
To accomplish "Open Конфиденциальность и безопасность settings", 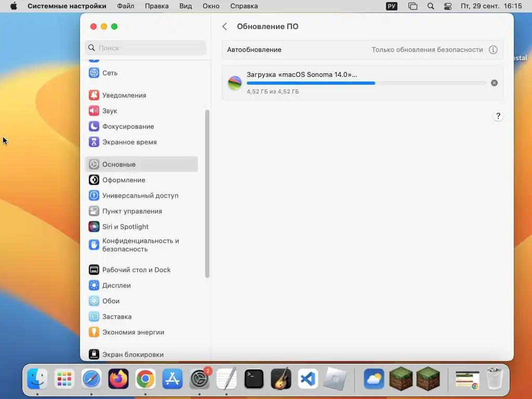I will pos(141,245).
